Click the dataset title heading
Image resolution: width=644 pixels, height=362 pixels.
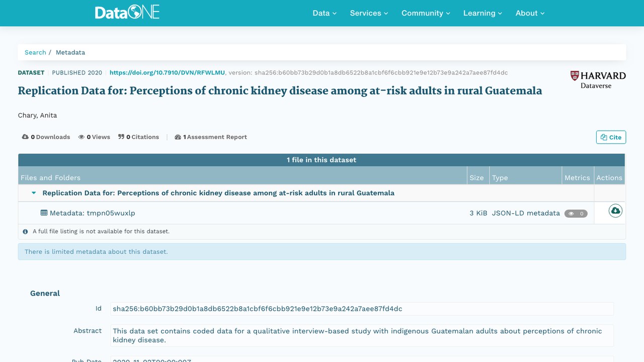pyautogui.click(x=280, y=91)
